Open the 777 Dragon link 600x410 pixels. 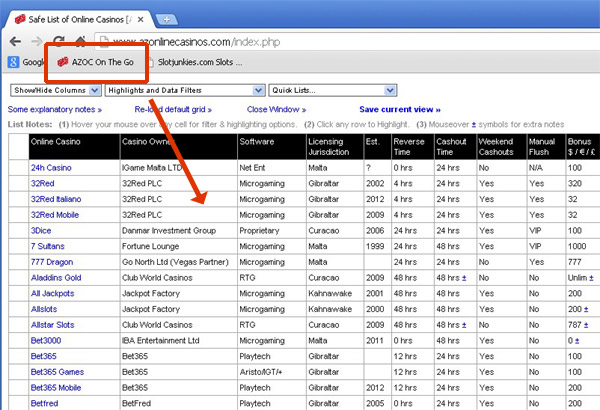(52, 262)
